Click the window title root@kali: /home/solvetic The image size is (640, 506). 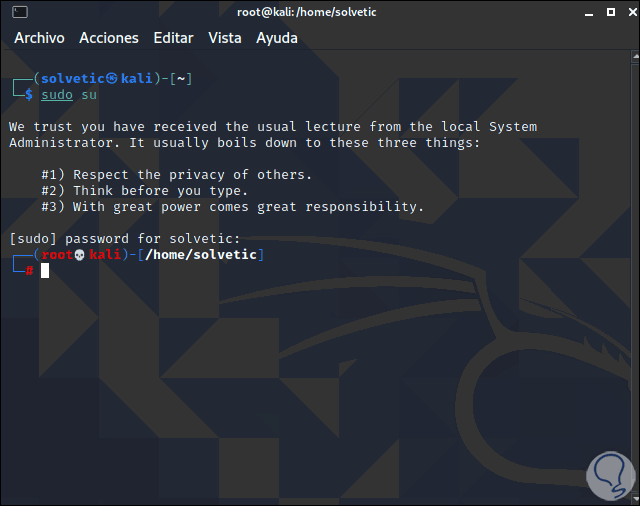pyautogui.click(x=319, y=12)
